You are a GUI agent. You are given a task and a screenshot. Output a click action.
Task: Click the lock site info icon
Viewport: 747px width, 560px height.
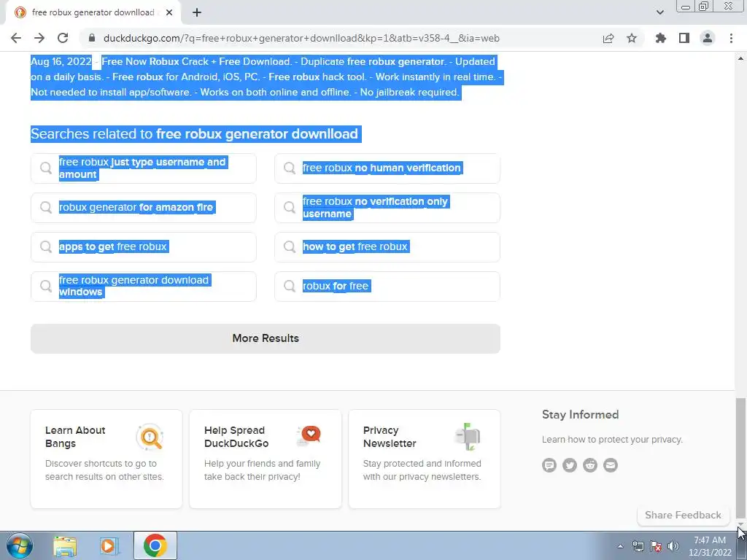pos(92,38)
